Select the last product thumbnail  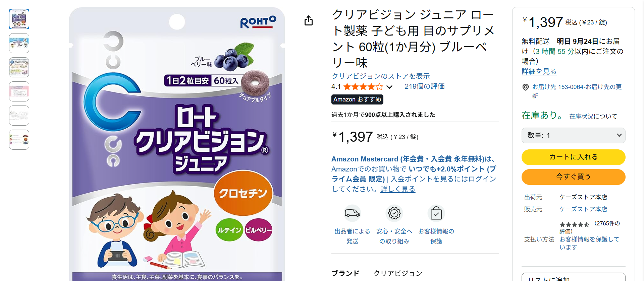[19, 140]
